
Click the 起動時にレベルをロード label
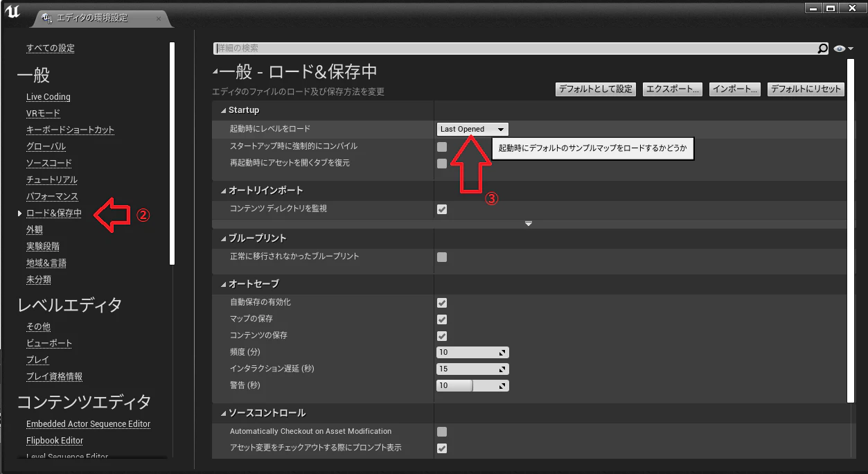pyautogui.click(x=270, y=129)
